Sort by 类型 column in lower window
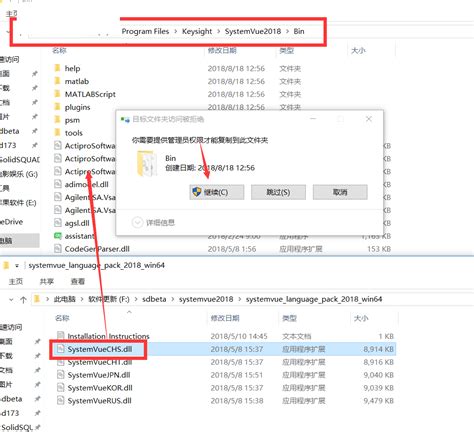The width and height of the screenshot is (474, 432). pyautogui.click(x=289, y=318)
